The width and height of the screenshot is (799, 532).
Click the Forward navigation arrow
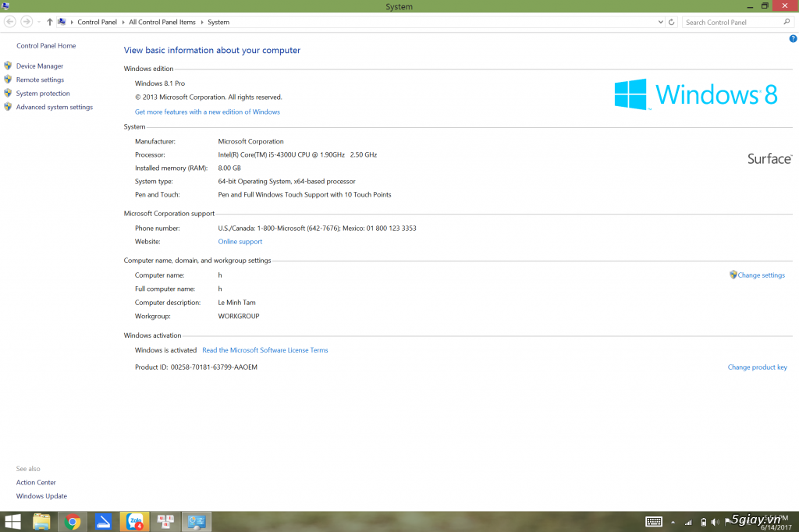coord(27,22)
